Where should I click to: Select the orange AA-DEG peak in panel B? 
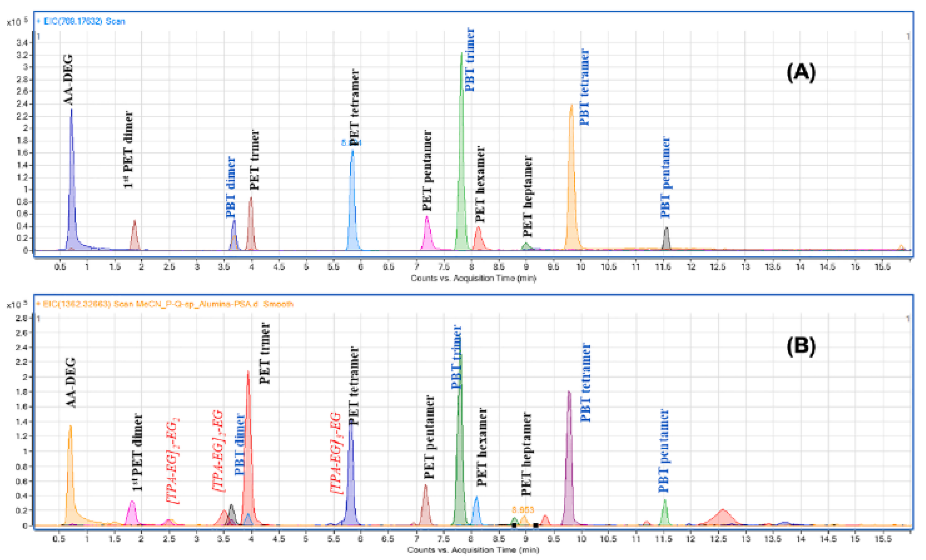point(70,485)
